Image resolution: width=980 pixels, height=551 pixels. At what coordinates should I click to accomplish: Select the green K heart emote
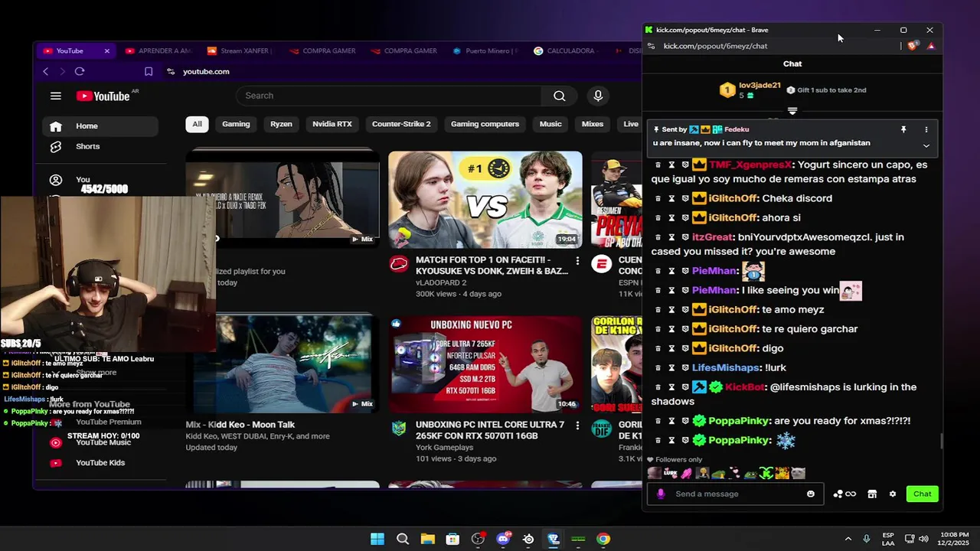pyautogui.click(x=766, y=473)
